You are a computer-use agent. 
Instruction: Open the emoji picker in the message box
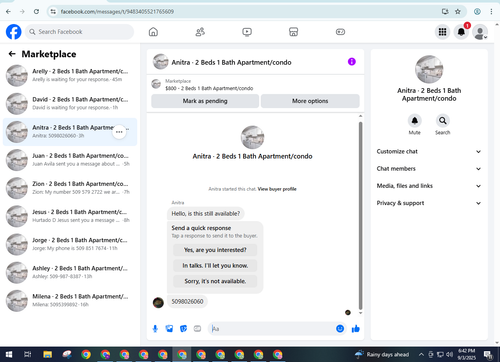[x=340, y=329]
